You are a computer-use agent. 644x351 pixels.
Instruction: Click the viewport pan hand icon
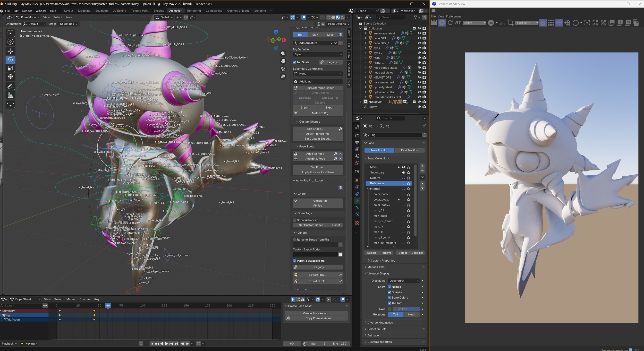click(283, 61)
